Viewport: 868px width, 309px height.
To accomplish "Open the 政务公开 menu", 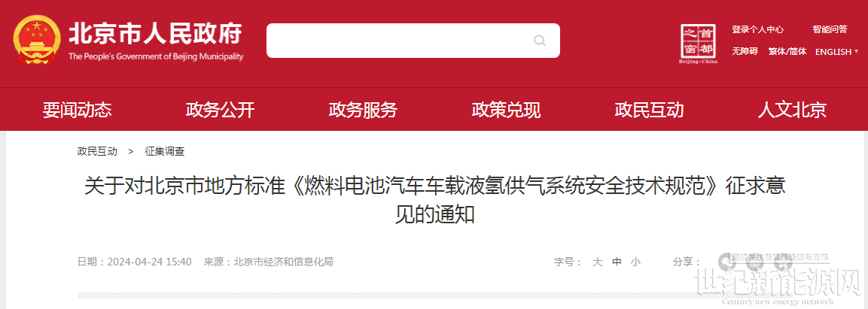I will [x=220, y=110].
